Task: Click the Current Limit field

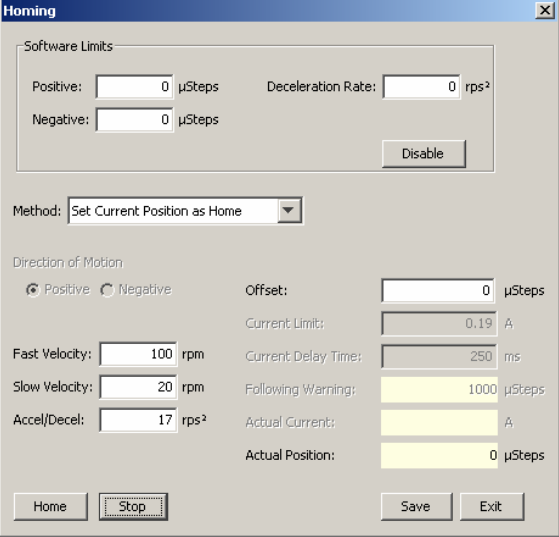Action: [x=439, y=323]
